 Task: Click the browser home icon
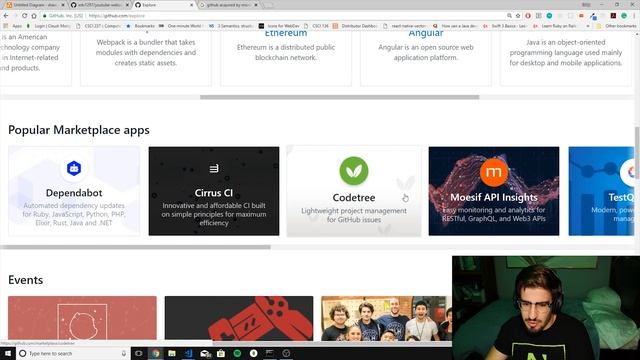tap(34, 16)
